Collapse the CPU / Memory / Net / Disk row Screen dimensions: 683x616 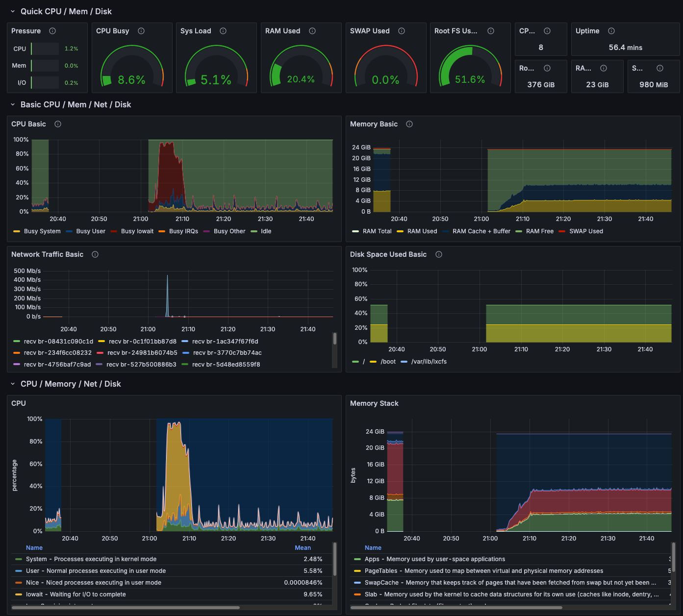pos(13,384)
